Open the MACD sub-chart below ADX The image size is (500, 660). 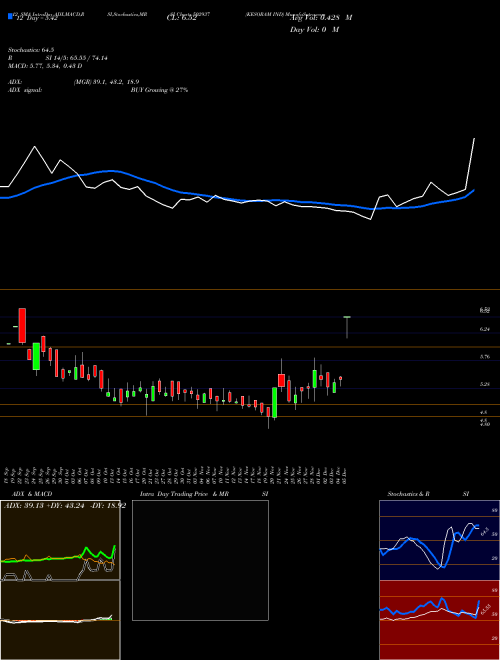(60, 620)
